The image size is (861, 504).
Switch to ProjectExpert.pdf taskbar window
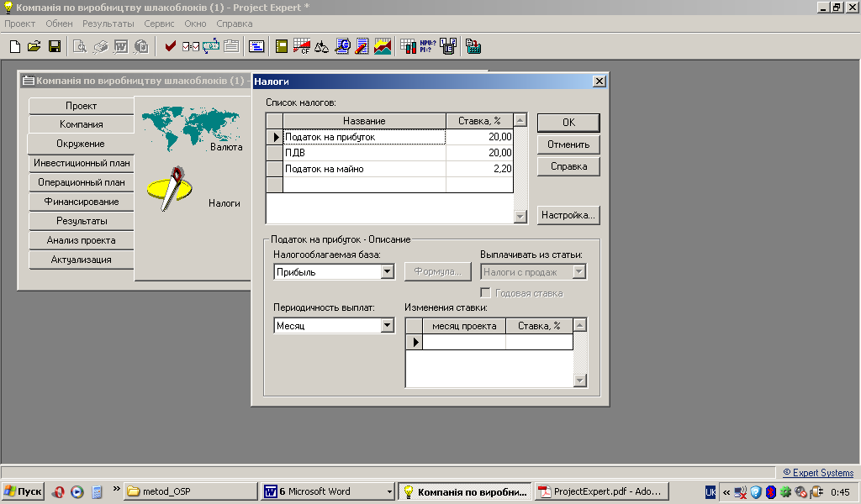pos(601,491)
